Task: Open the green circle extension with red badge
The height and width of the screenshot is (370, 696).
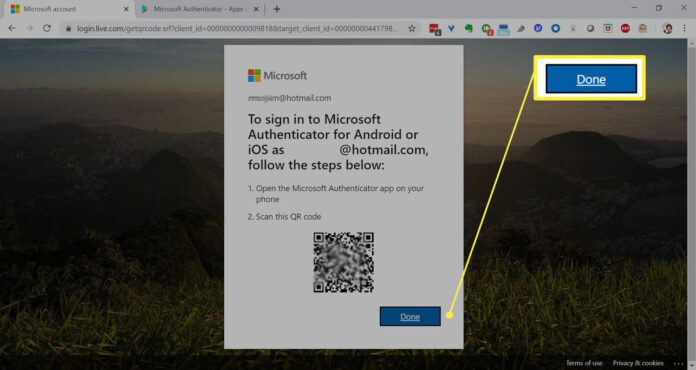Action: click(x=487, y=29)
